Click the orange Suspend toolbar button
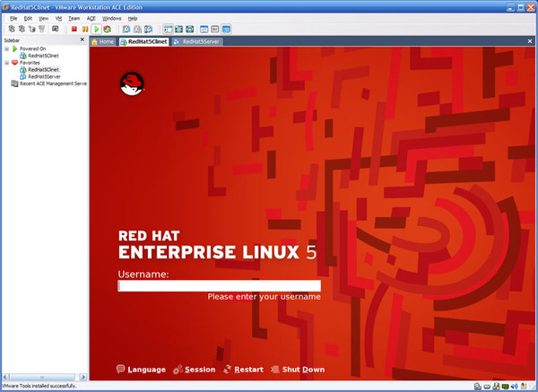 click(85, 30)
